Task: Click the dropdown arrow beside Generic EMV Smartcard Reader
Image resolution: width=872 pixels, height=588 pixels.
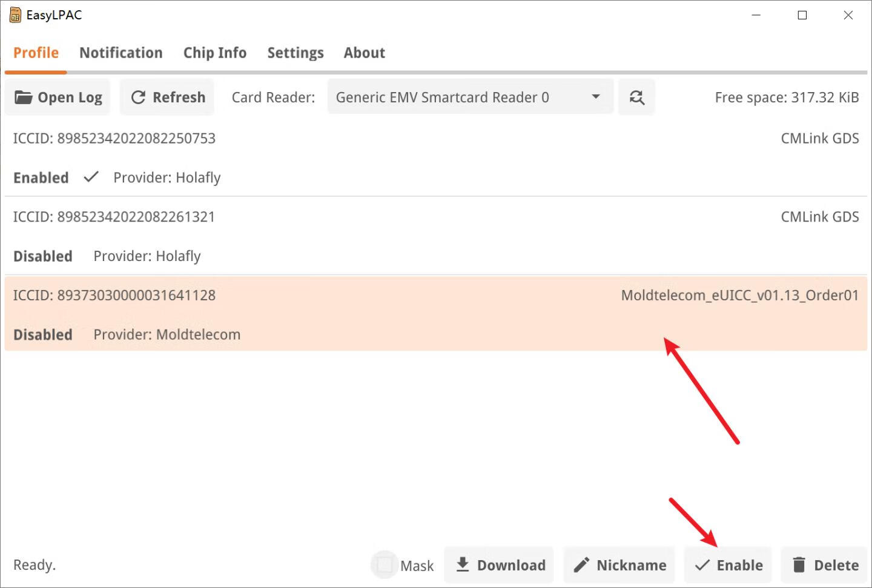Action: [596, 97]
